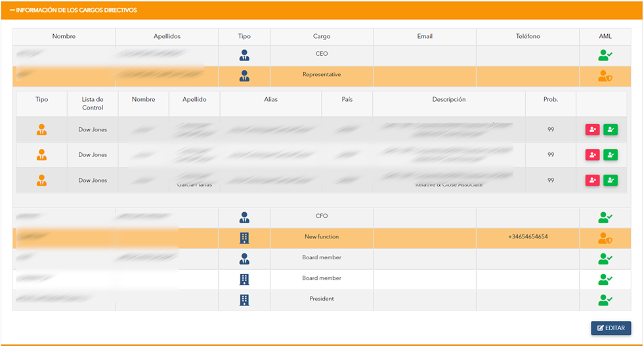
Task: Click green AML icon for company Board member
Action: tap(605, 280)
